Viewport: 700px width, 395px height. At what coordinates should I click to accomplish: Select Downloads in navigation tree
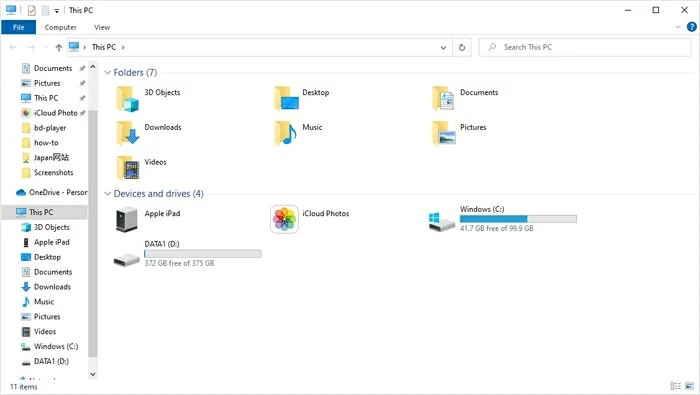(x=46, y=287)
